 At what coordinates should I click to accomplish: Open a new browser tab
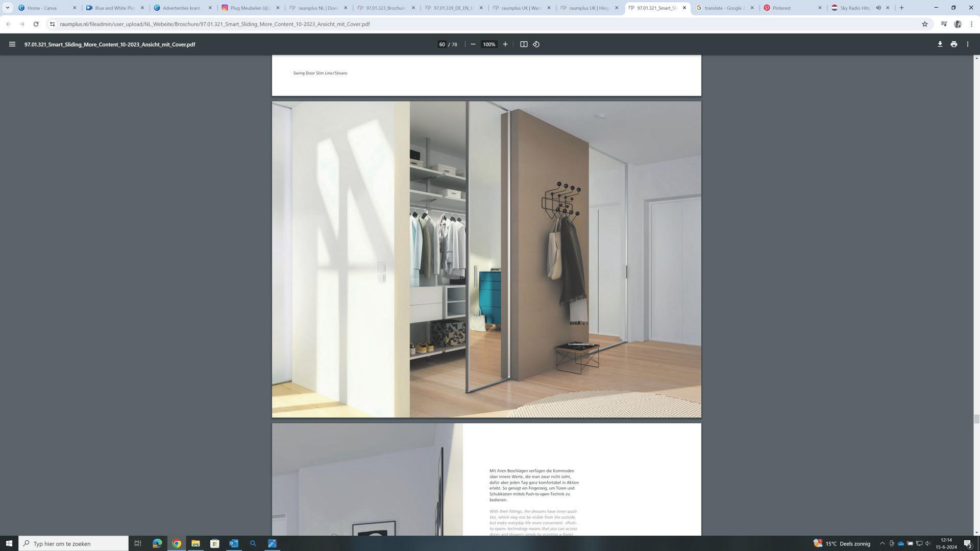pos(901,8)
